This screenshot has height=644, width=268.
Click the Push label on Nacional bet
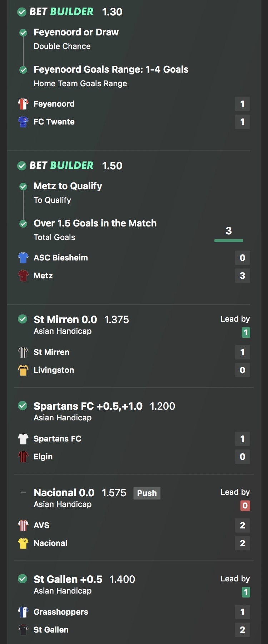pos(147,493)
